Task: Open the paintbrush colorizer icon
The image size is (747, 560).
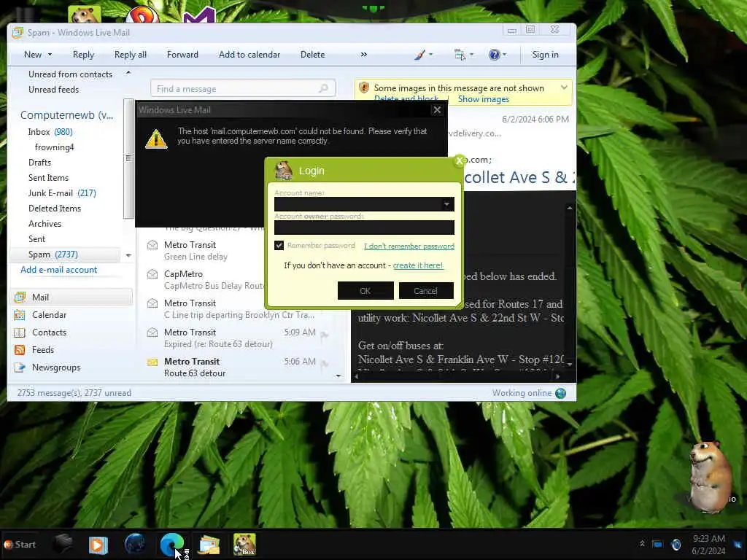Action: 419,55
